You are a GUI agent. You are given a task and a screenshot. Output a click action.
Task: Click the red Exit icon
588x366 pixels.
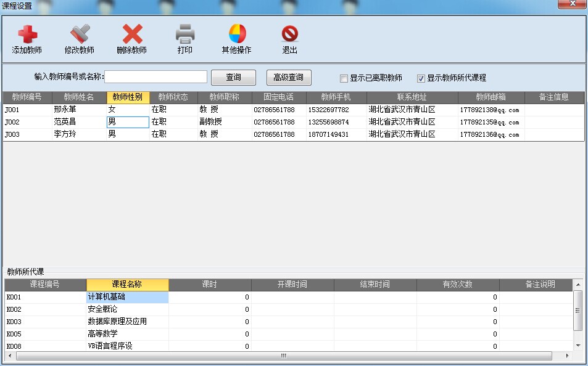point(290,35)
